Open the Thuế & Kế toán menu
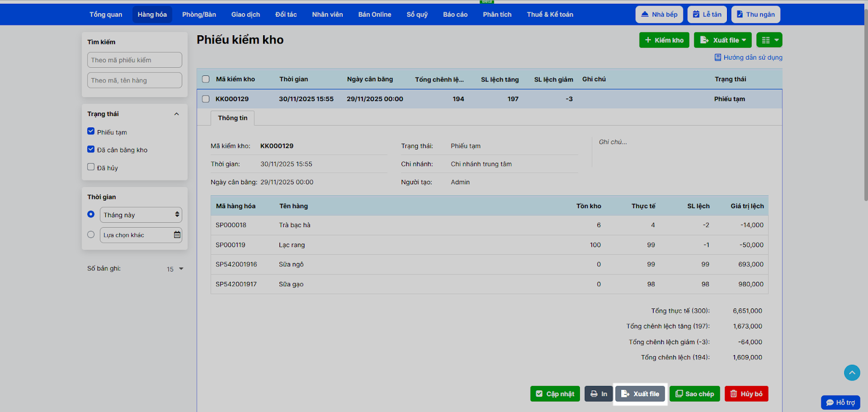The image size is (868, 412). coord(550,15)
